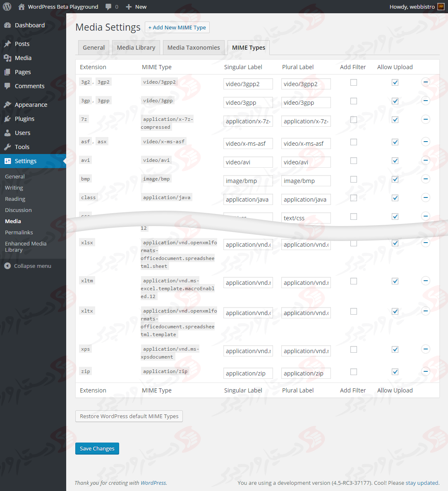
Task: Click the WordPress logo in admin bar
Action: pyautogui.click(x=7, y=7)
